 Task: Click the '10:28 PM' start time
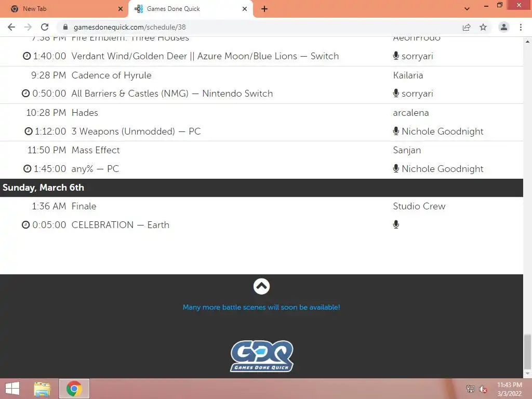[46, 113]
